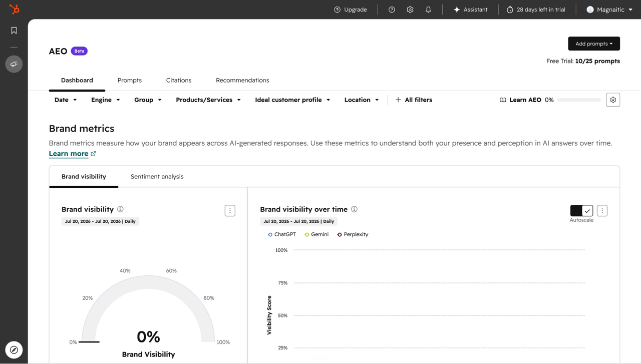Switch to the Citations tab

(x=179, y=80)
